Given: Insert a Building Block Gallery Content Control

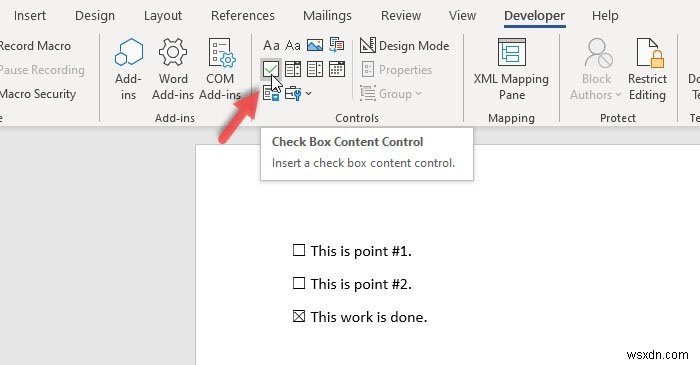Looking at the screenshot, I should point(337,45).
